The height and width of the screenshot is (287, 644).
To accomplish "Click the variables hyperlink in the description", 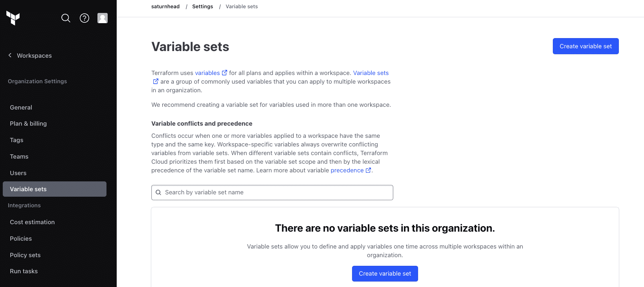I will coord(207,72).
